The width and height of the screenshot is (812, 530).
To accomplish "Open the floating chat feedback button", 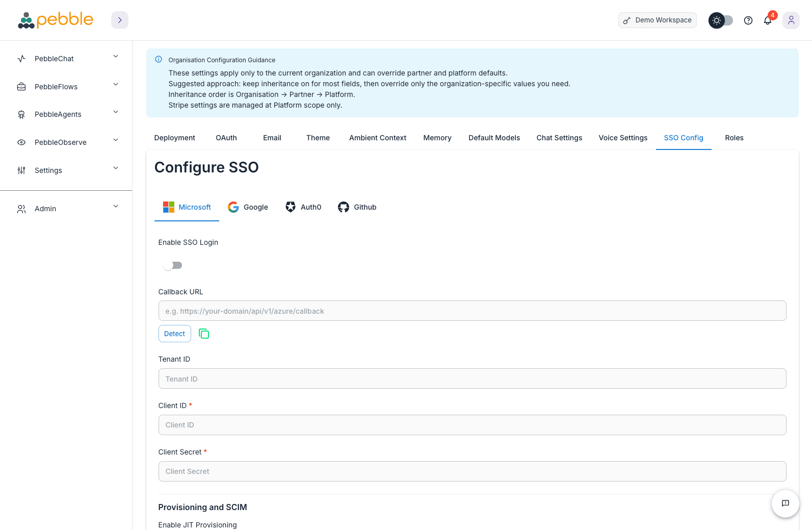I will pos(785,503).
